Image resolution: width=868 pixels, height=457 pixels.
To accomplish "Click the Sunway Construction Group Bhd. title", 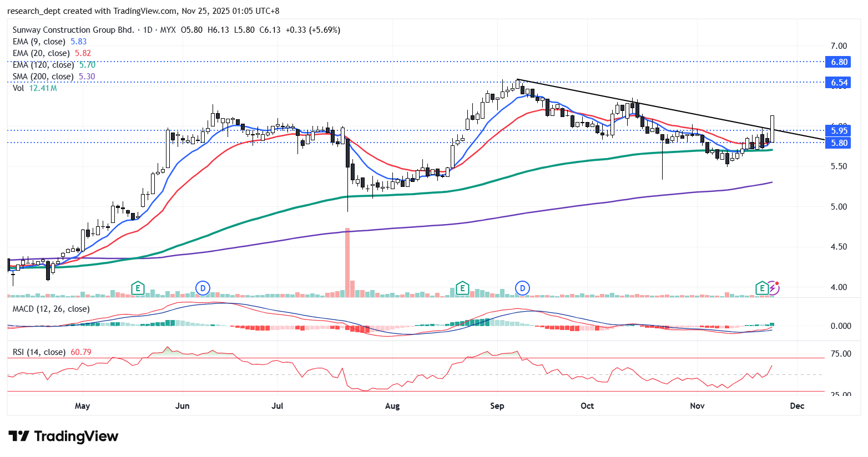I will 73,30.
